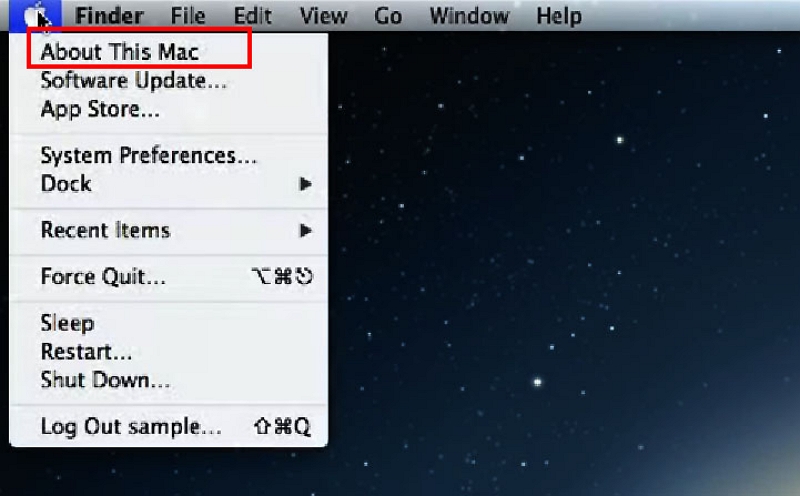Screen dimensions: 800x496
Task: Open the Window menu
Action: coord(469,16)
